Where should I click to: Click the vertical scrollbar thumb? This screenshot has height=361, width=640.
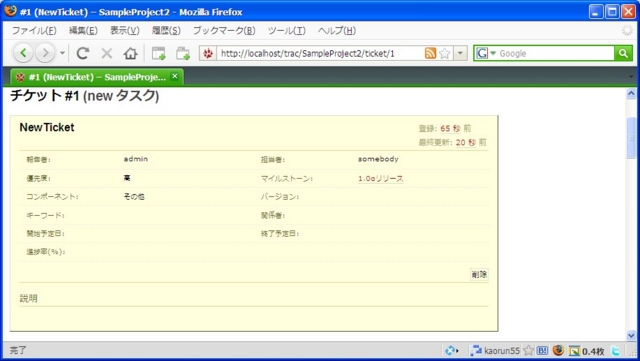coord(631,138)
